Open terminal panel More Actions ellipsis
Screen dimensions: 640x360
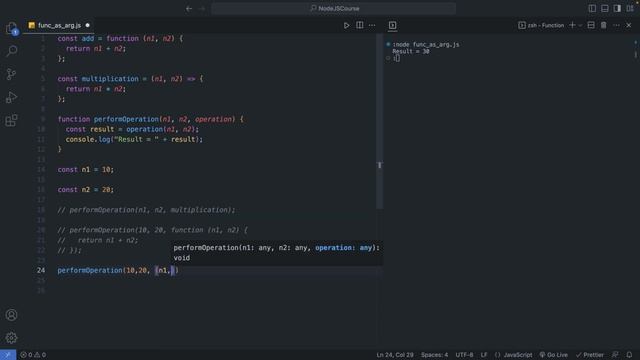click(x=616, y=25)
